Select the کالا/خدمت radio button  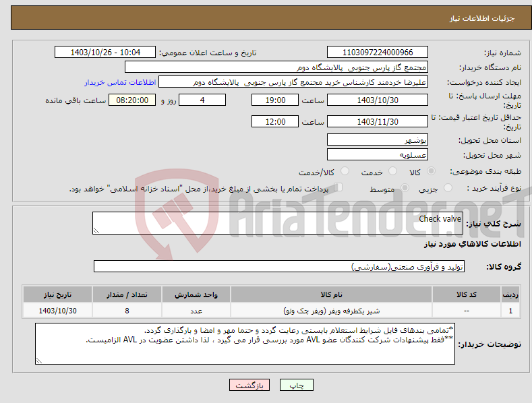[x=345, y=171]
